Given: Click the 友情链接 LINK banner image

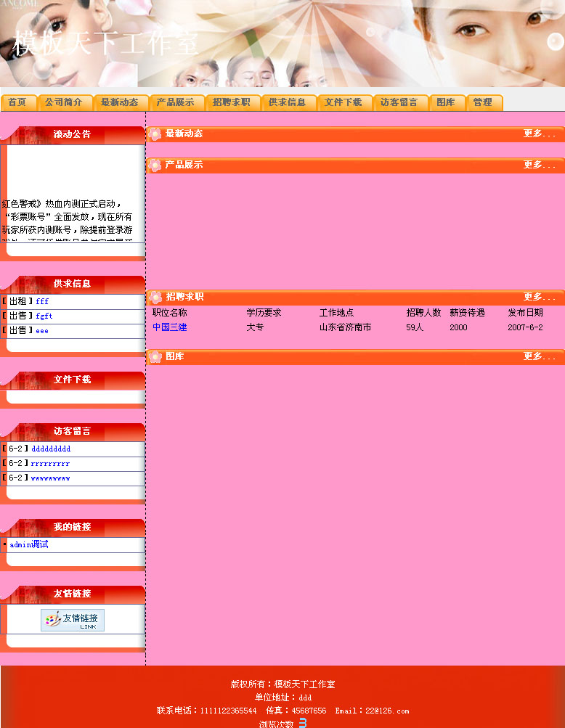Looking at the screenshot, I should 73,620.
